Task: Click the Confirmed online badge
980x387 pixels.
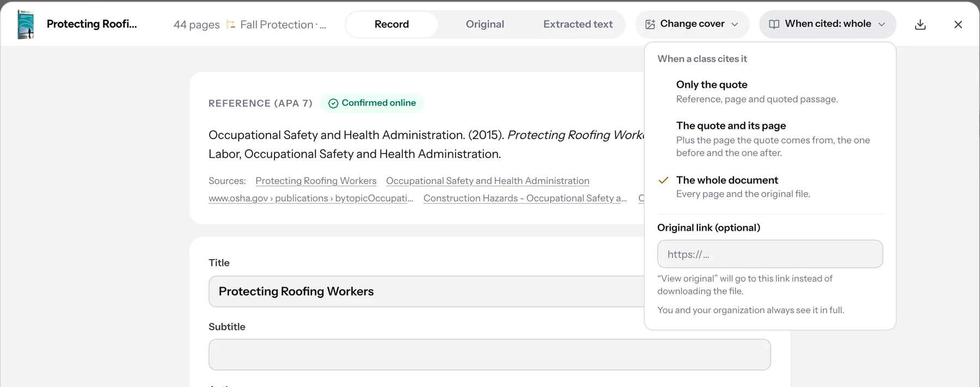Action: click(372, 103)
